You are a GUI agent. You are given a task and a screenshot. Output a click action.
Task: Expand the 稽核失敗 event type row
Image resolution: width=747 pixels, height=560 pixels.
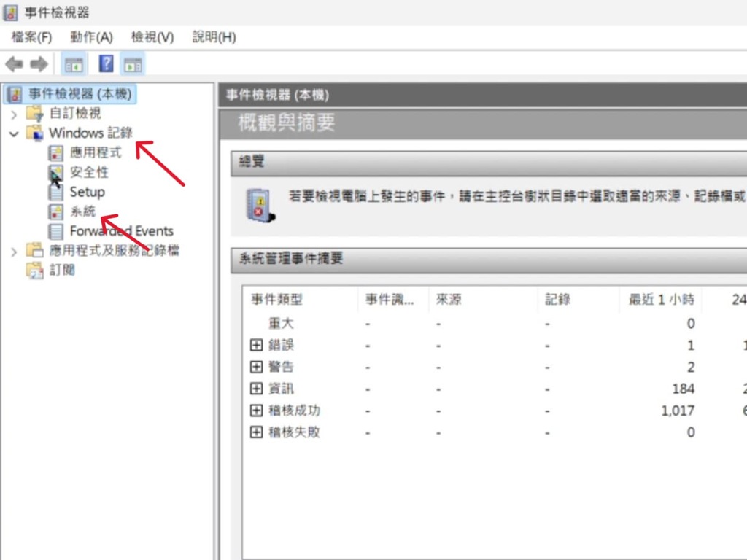coord(256,432)
